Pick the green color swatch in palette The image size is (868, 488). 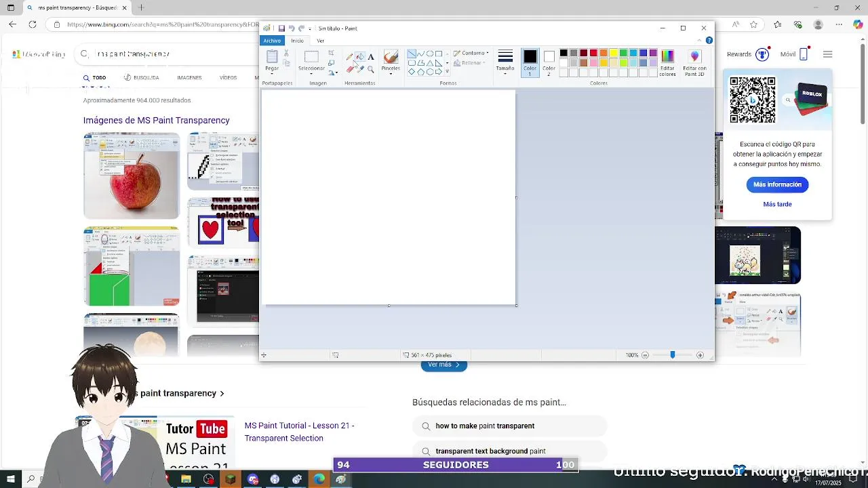pos(623,53)
